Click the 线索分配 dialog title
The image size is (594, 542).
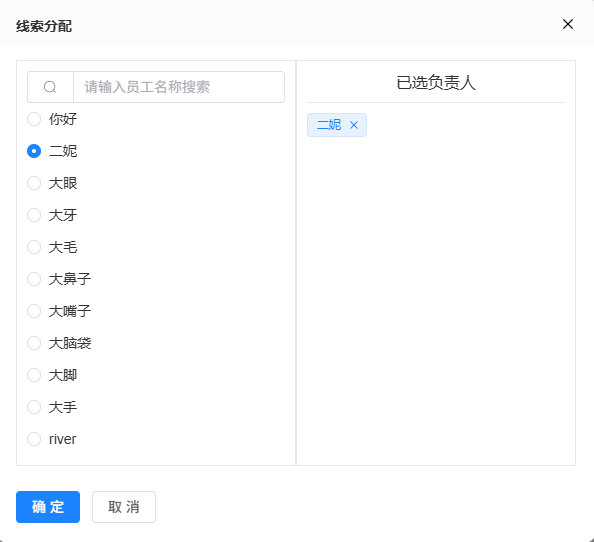click(x=44, y=27)
